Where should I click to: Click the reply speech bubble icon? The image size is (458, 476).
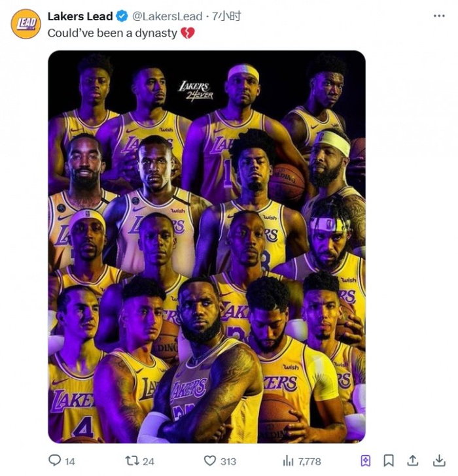pos(54,460)
